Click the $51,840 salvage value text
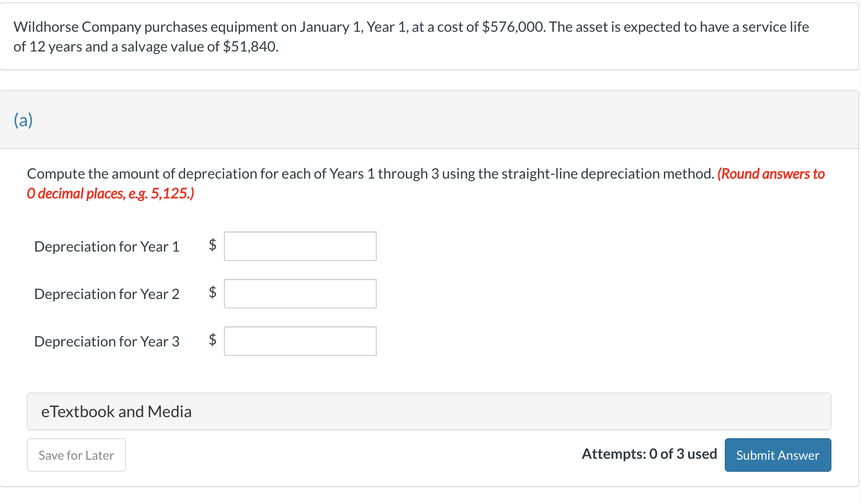 tap(250, 47)
